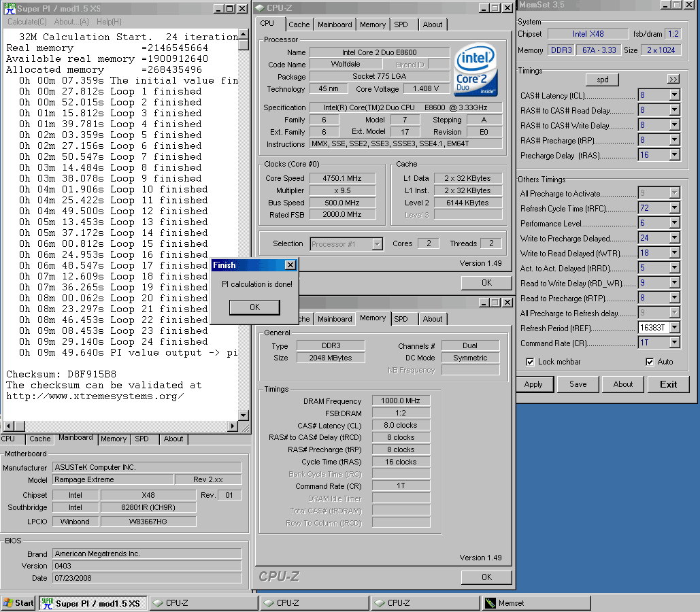
Task: Open CAS# Latency (tCL) dropdown
Action: pyautogui.click(x=675, y=95)
